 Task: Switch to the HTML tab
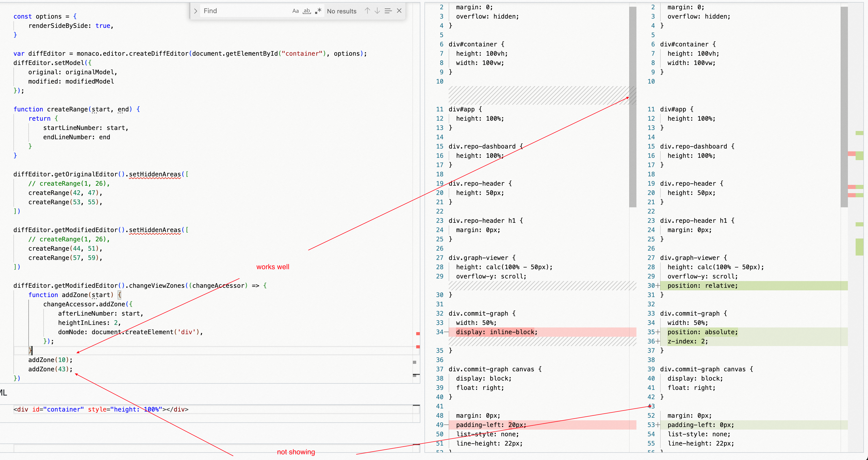coord(3,392)
